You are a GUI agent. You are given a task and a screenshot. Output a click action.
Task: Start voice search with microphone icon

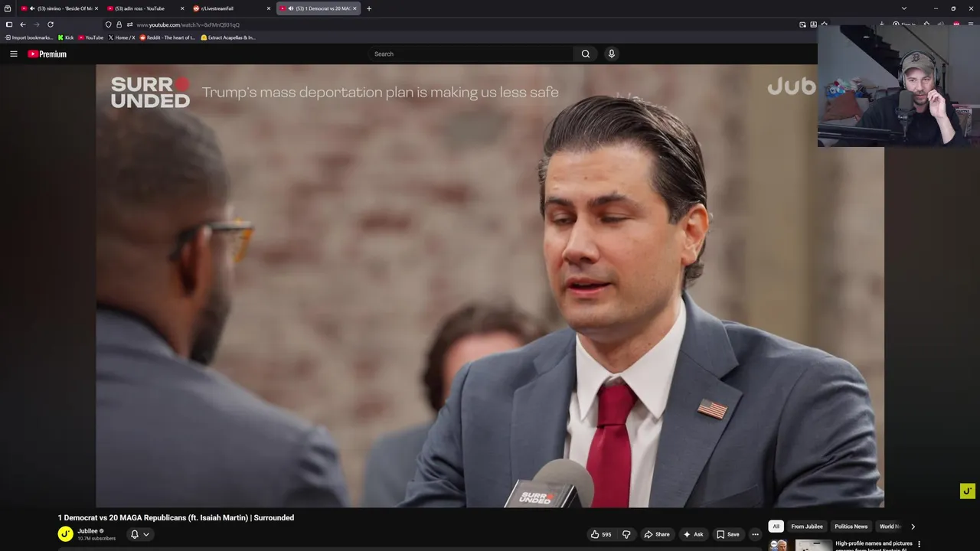tap(611, 54)
